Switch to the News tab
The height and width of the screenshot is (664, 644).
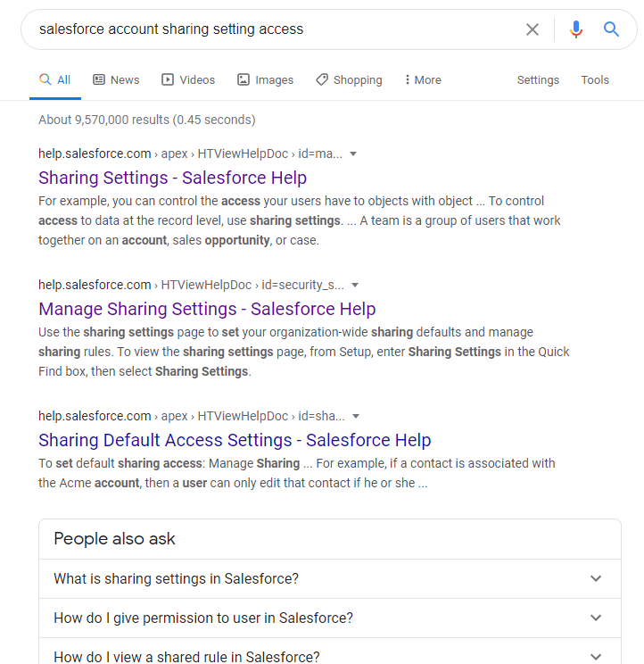(x=116, y=80)
